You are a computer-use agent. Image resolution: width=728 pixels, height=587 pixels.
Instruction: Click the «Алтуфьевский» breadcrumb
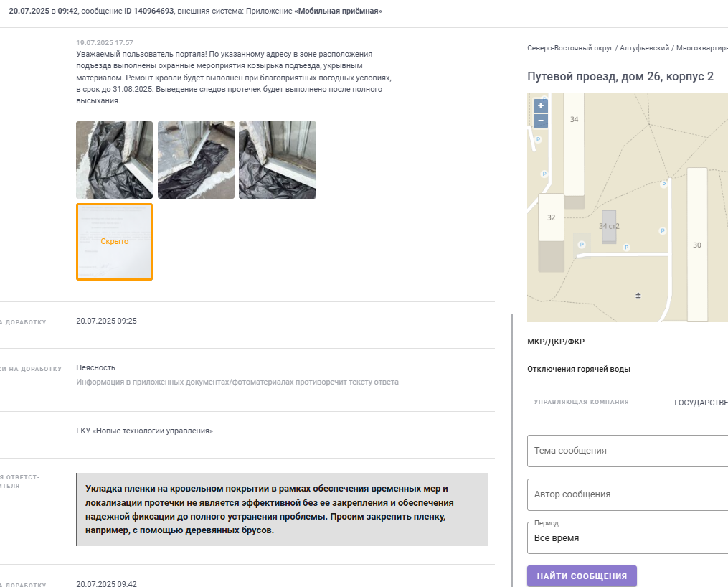[644, 48]
